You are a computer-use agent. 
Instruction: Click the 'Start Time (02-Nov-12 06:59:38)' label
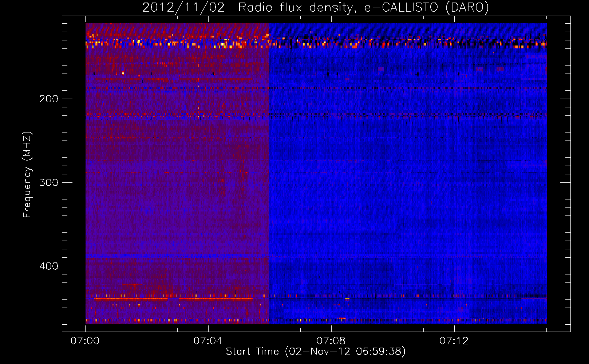click(x=316, y=352)
